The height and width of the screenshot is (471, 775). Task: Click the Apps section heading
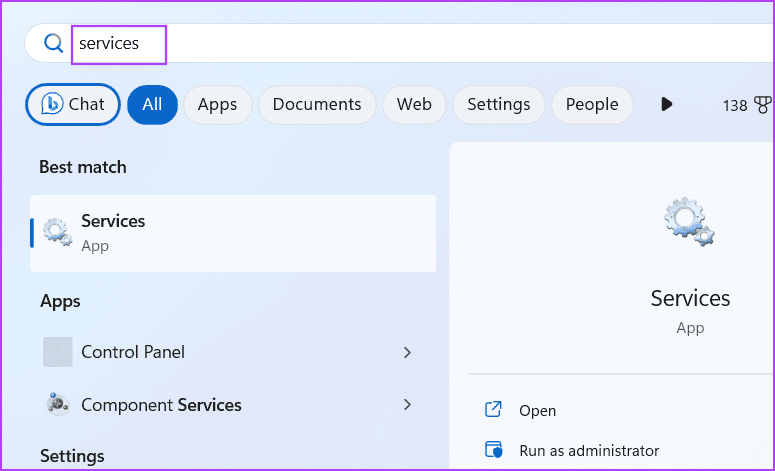point(60,301)
